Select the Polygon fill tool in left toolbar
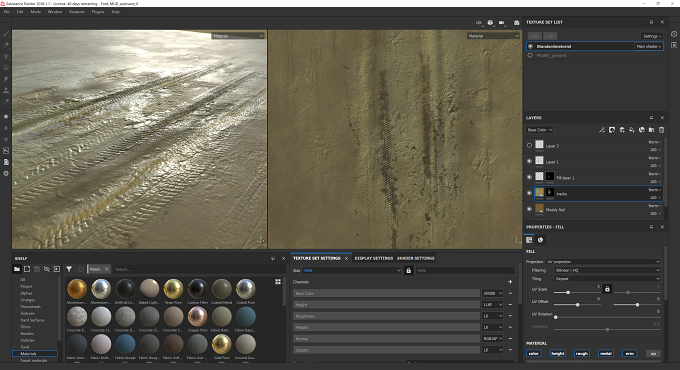The width and height of the screenshot is (680, 370). (x=6, y=68)
